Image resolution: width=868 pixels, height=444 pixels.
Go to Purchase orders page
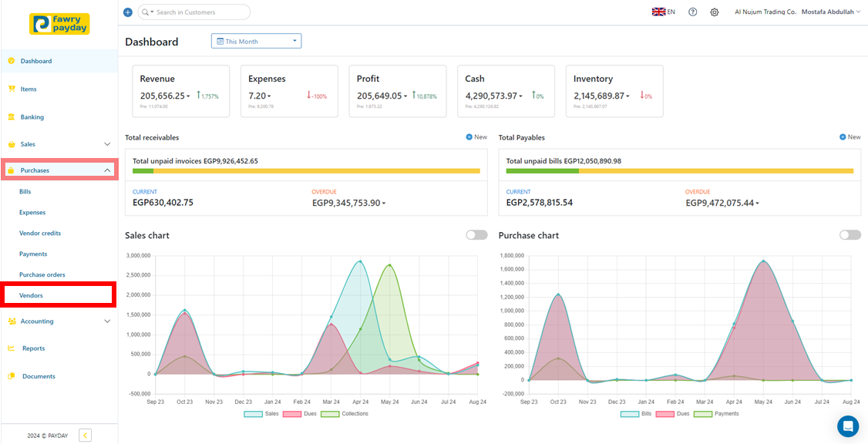pos(42,274)
